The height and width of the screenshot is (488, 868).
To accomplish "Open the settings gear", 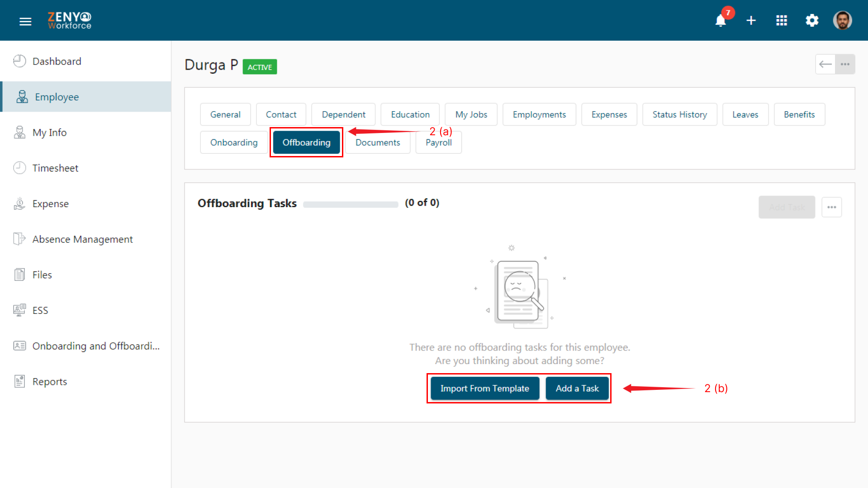I will (x=812, y=21).
